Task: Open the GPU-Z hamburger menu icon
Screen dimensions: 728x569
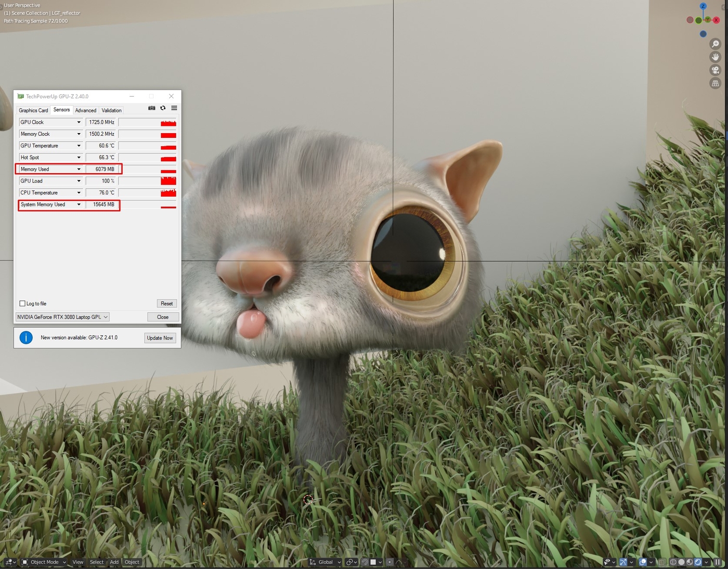Action: 174,108
